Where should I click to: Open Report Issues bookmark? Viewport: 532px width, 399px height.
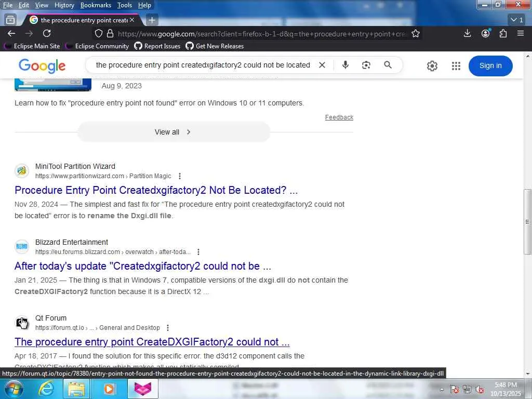point(157,46)
